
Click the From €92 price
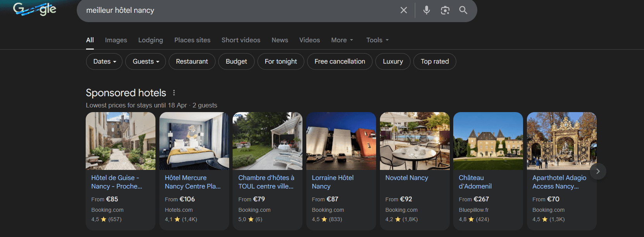coord(399,199)
